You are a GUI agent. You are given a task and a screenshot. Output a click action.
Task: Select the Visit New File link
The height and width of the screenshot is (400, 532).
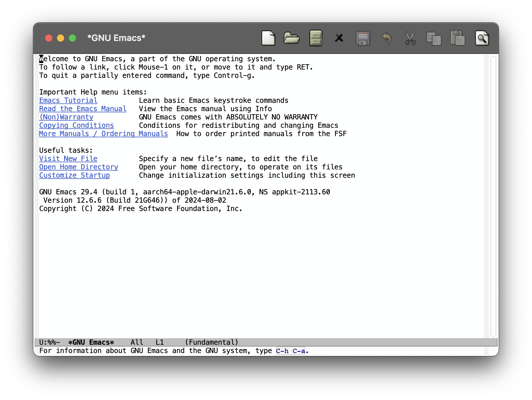(68, 159)
